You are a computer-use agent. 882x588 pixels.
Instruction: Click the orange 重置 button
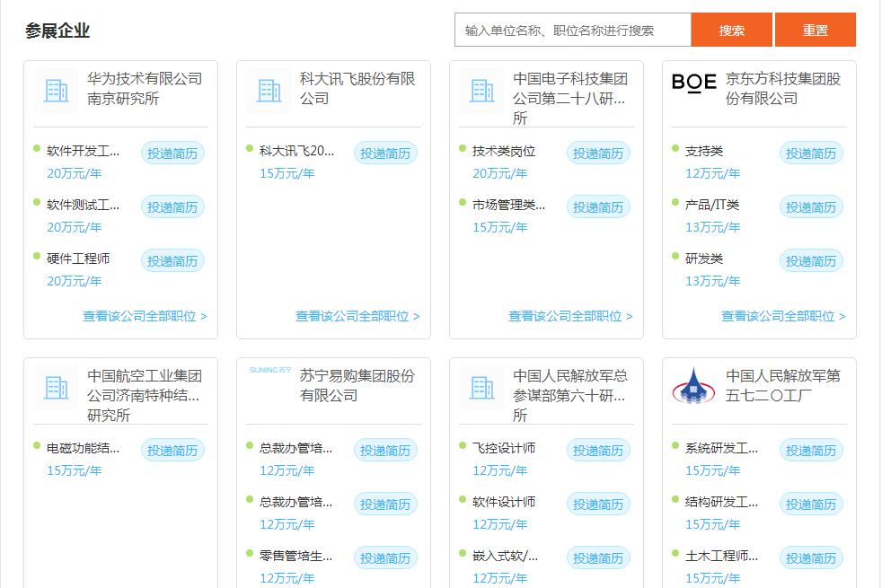815,30
